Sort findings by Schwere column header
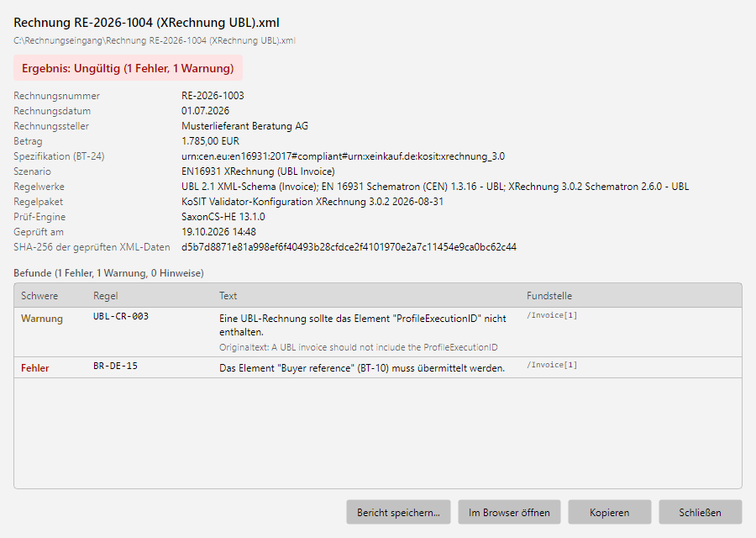This screenshot has height=538, width=756. pos(39,296)
